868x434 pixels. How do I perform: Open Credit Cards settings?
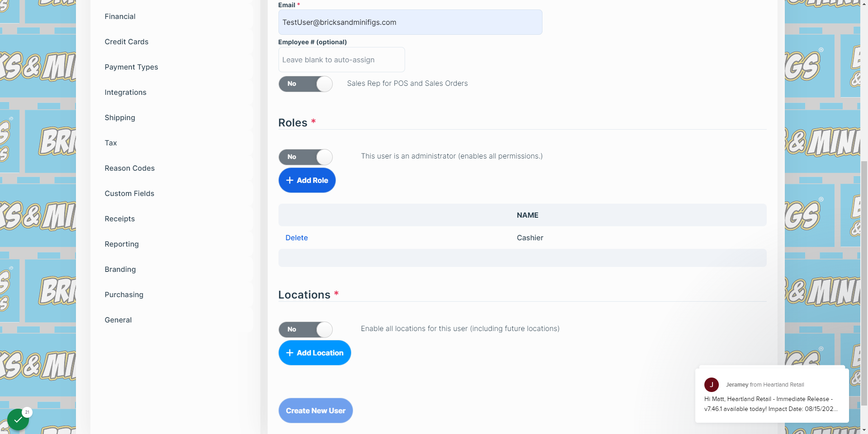127,42
